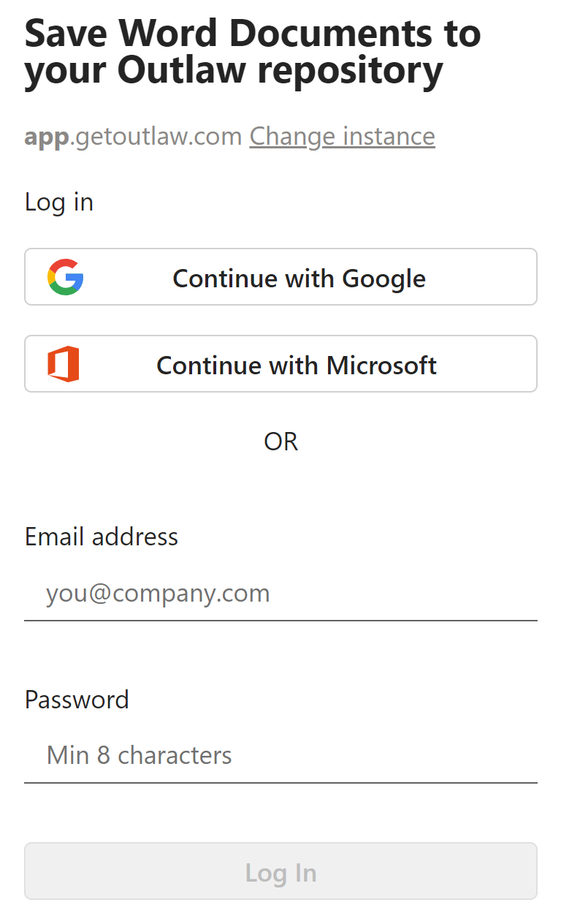Image resolution: width=561 pixels, height=924 pixels.
Task: Click the underline beneath the password field
Action: [280, 783]
